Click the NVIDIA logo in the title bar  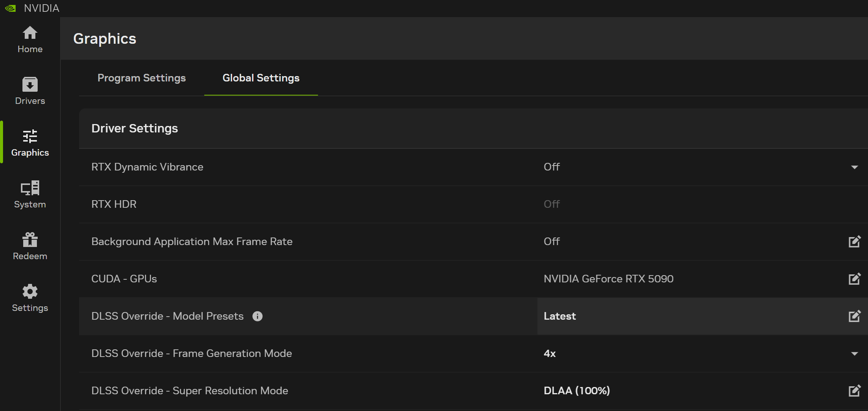pos(10,8)
